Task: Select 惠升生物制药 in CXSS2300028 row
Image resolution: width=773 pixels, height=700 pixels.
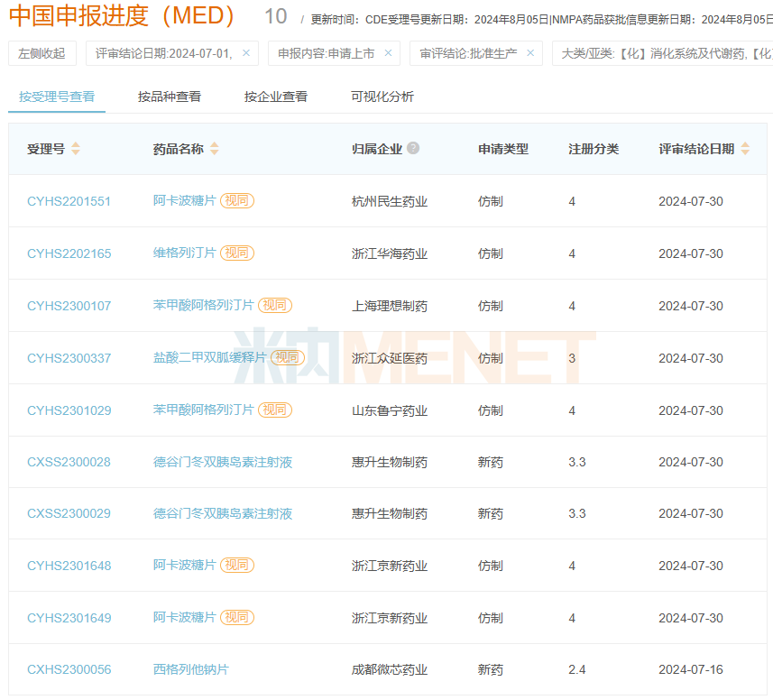Action: (x=390, y=462)
